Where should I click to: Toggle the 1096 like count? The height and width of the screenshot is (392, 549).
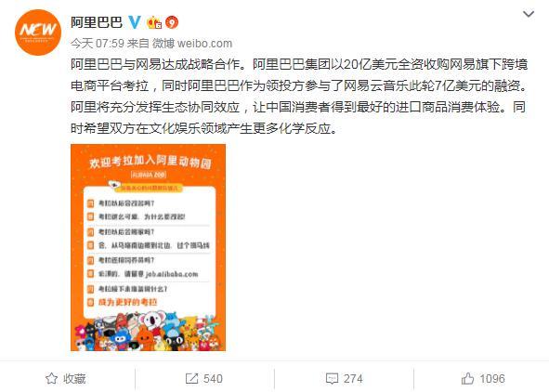(x=492, y=378)
